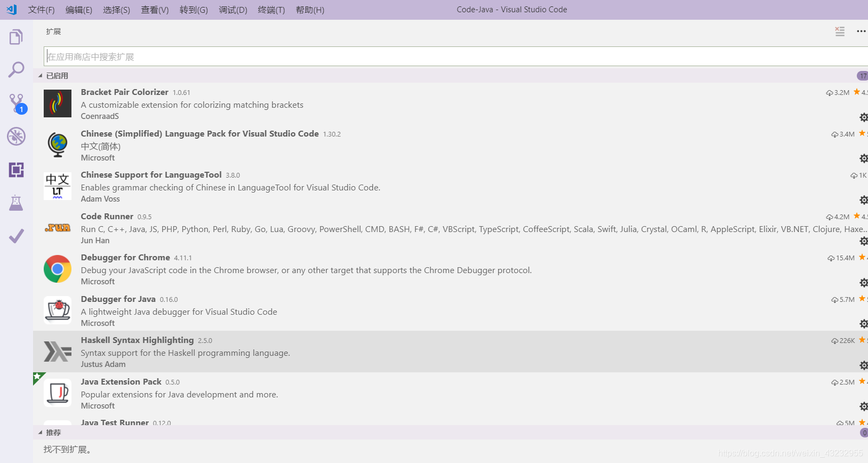Open the 编辑(E) menu
The height and width of the screenshot is (463, 868).
[79, 10]
